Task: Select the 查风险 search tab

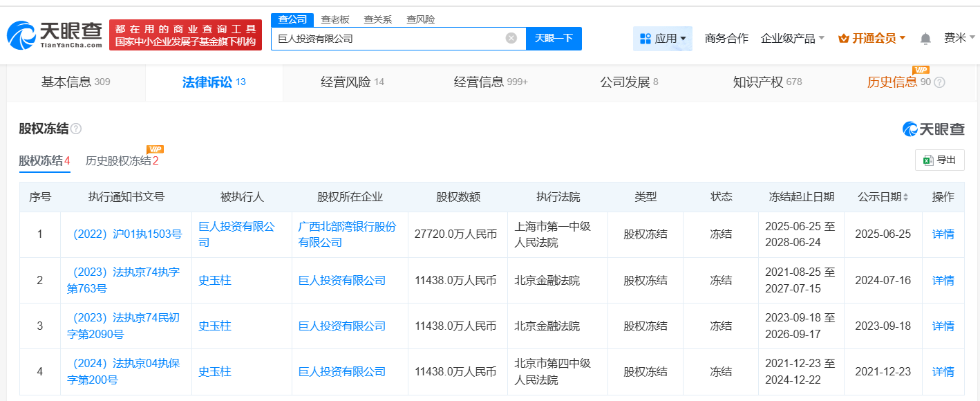Action: 421,19
